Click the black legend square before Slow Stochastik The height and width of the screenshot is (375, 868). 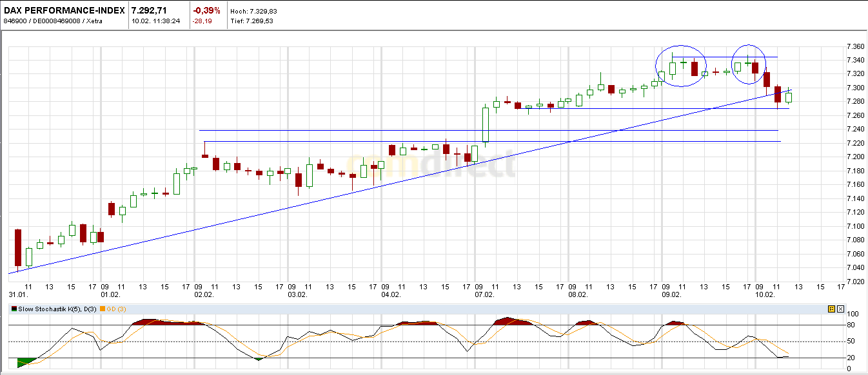[x=14, y=309]
